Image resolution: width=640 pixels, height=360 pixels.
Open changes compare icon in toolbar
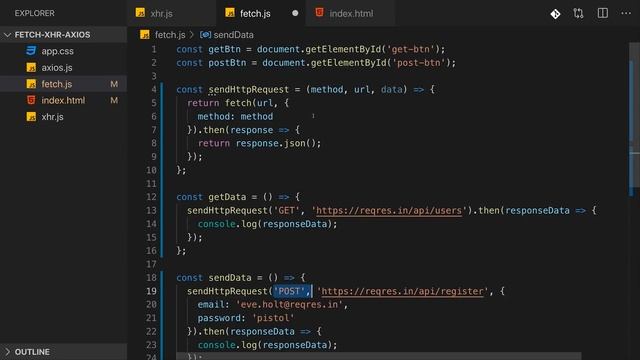pyautogui.click(x=578, y=13)
